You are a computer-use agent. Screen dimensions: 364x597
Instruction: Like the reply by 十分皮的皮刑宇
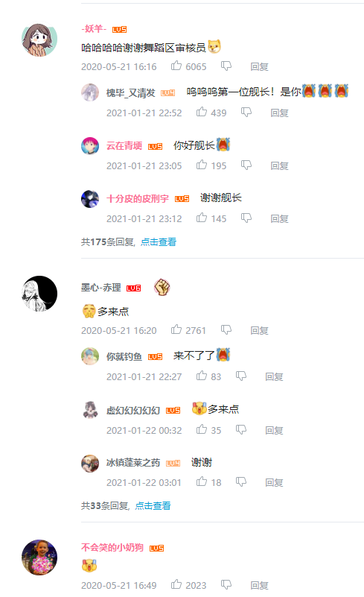point(202,218)
